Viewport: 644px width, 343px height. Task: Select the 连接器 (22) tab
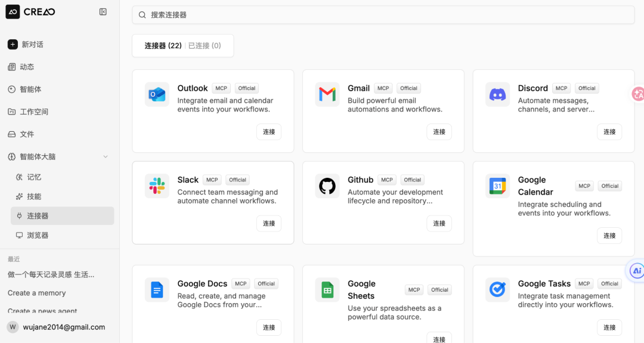click(163, 46)
